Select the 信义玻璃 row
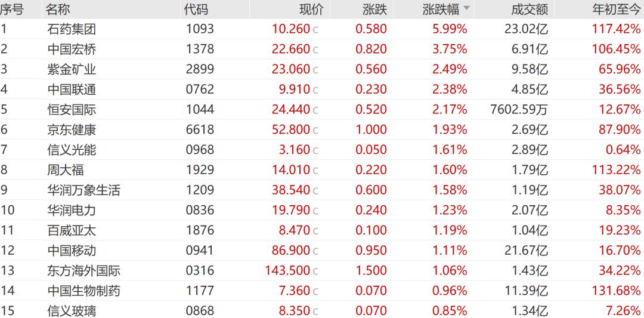 click(x=322, y=310)
